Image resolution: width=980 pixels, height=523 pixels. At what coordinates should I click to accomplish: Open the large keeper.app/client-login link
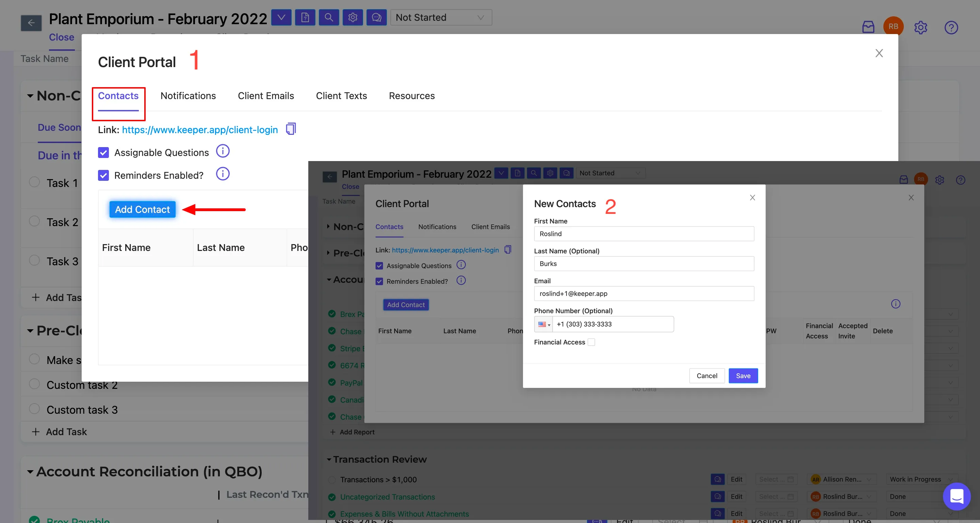[x=200, y=130]
